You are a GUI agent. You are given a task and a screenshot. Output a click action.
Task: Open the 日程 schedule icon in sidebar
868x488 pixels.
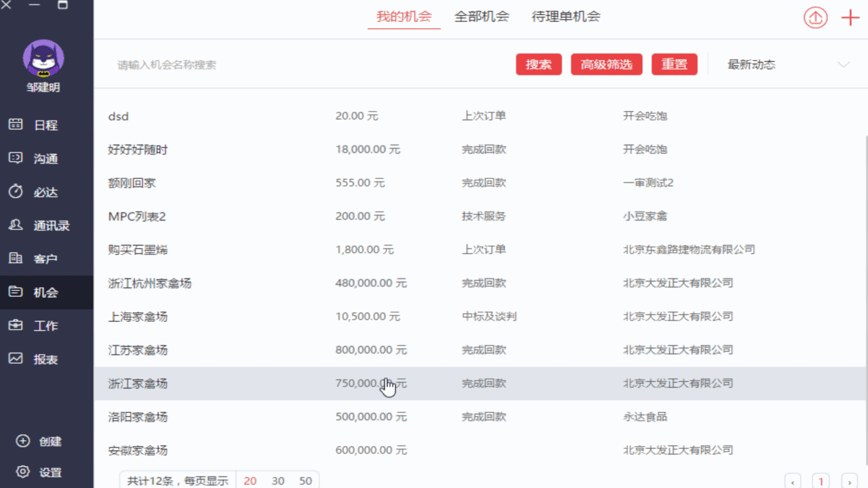tap(16, 125)
